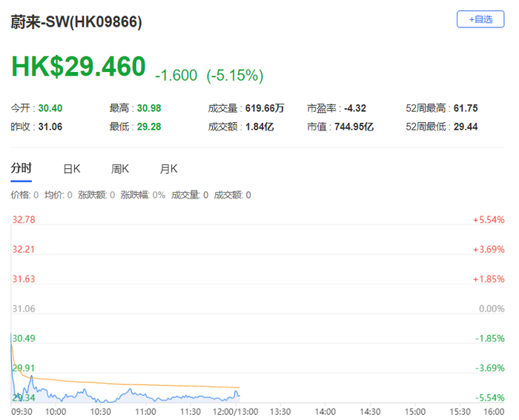Viewport: 519px width, 420px height.
Task: Click the 最低 value 29.28
Action: [x=149, y=127]
